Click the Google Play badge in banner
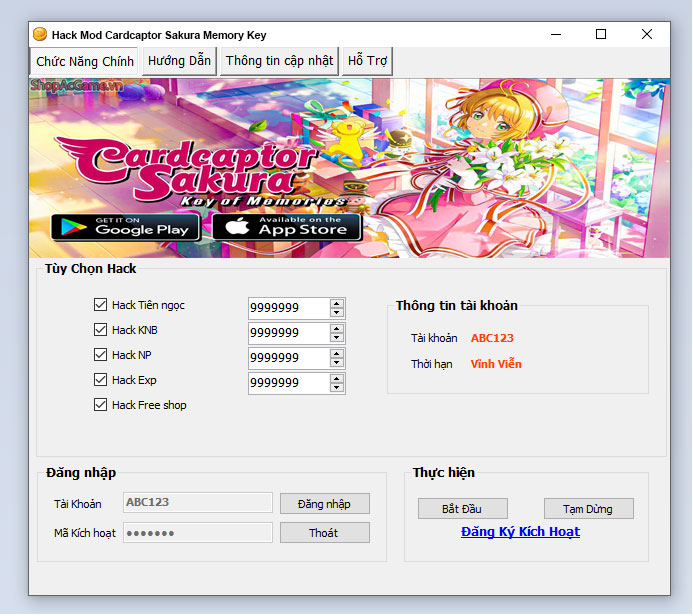Viewport: 693px width, 616px height. coord(125,227)
